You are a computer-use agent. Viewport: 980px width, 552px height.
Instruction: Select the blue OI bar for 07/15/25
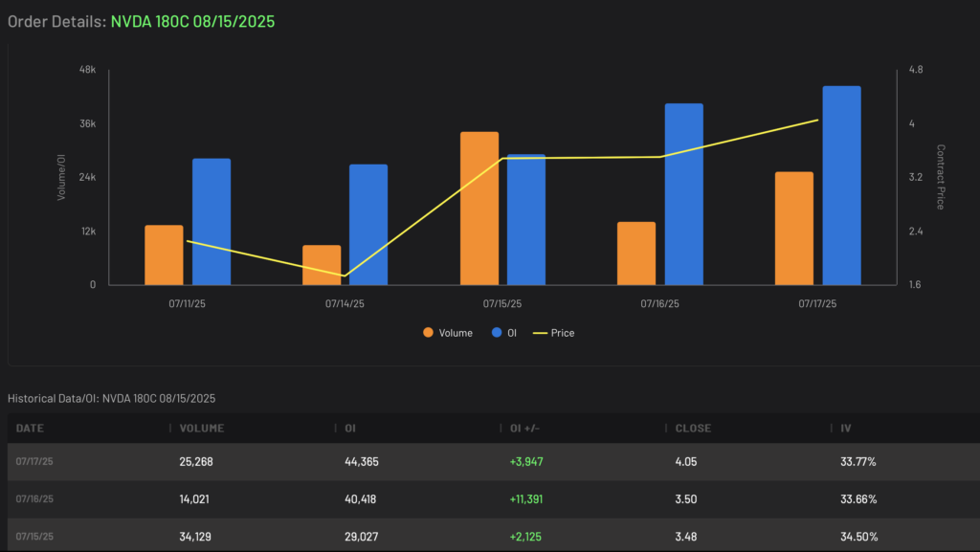(526, 220)
